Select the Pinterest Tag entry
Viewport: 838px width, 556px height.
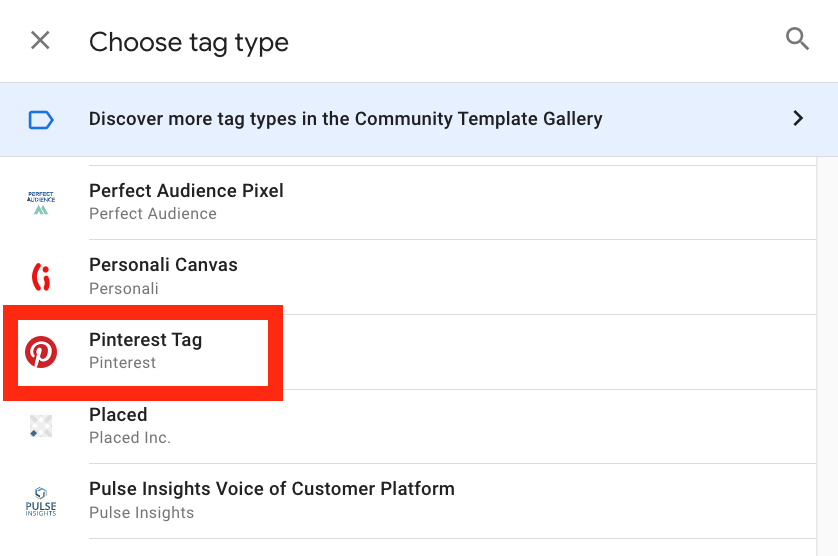[x=145, y=340]
